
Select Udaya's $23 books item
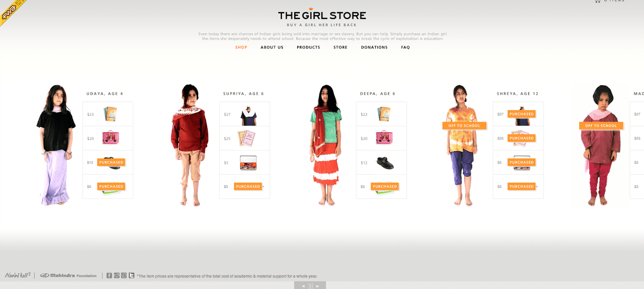(x=108, y=114)
